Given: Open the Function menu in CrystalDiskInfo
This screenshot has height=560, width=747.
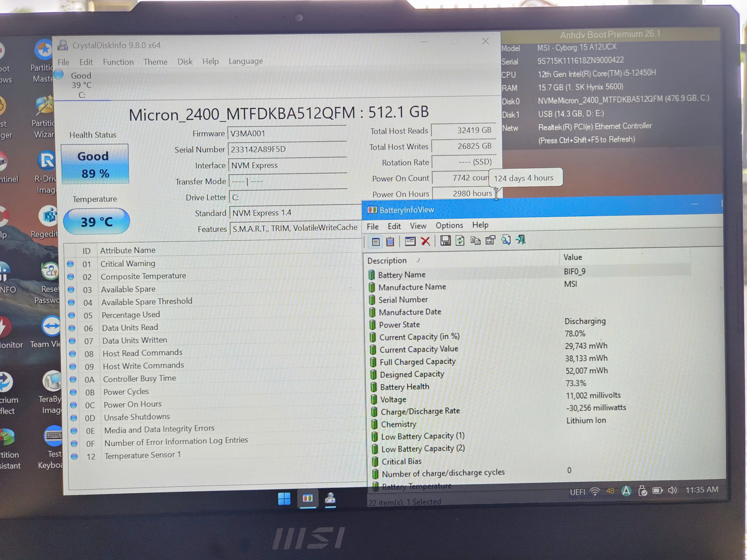Looking at the screenshot, I should 118,62.
